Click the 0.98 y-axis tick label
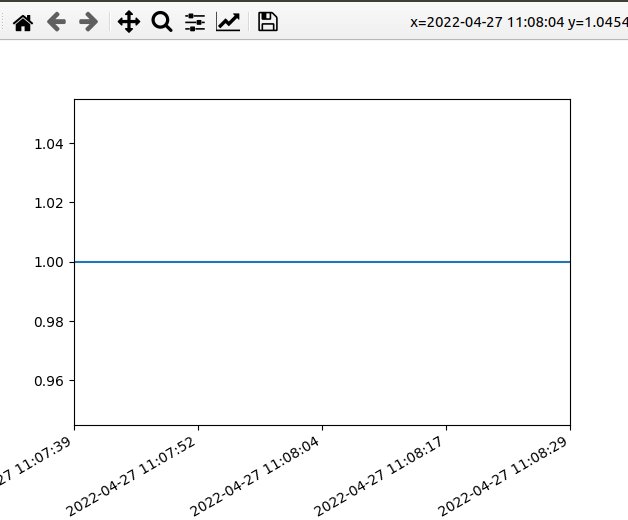Image resolution: width=628 pixels, height=520 pixels. tap(48, 322)
